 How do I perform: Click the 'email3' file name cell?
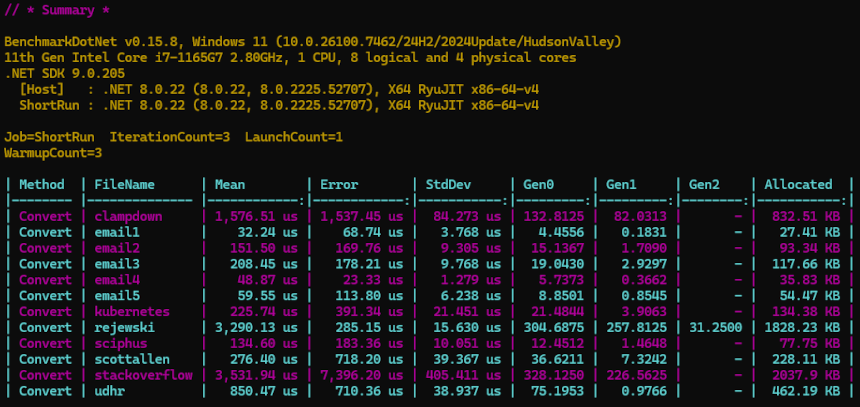pos(117,264)
